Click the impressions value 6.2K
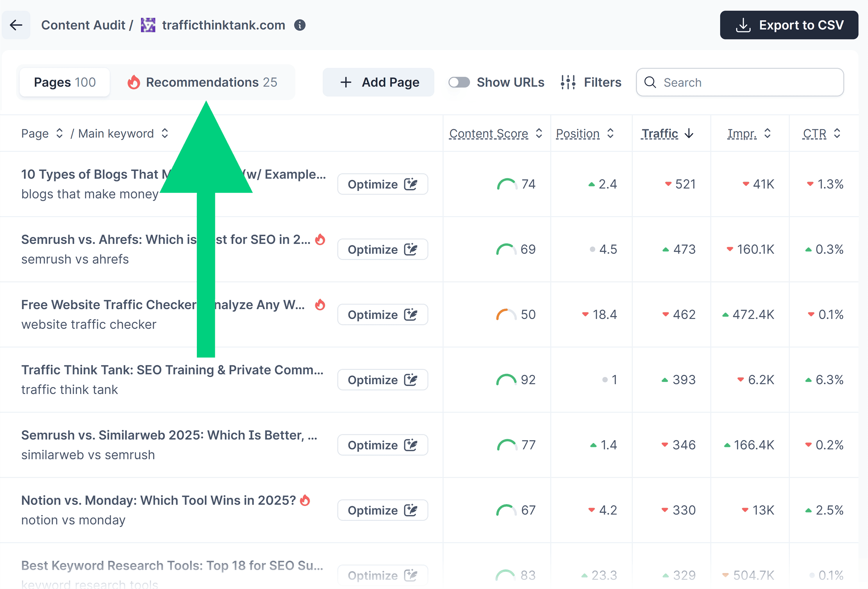Screen dimensions: 868x589 (x=761, y=380)
